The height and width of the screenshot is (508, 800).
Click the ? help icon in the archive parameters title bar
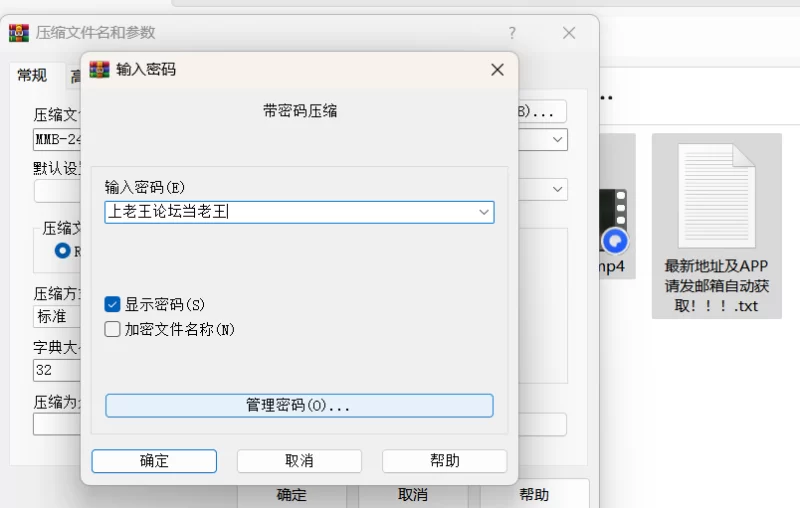pyautogui.click(x=512, y=33)
